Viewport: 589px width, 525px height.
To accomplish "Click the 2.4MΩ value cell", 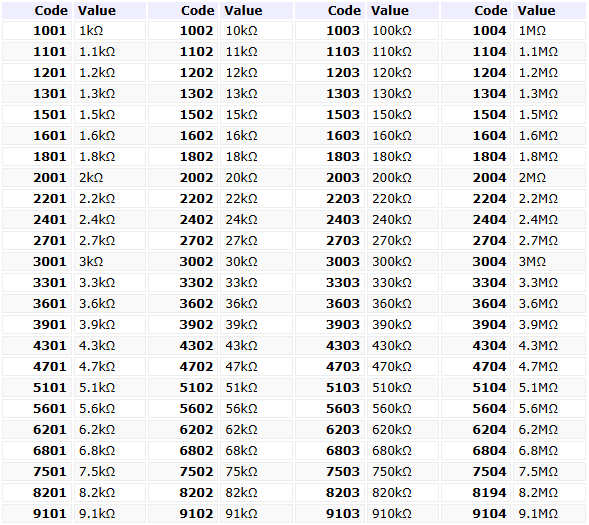I will 550,220.
